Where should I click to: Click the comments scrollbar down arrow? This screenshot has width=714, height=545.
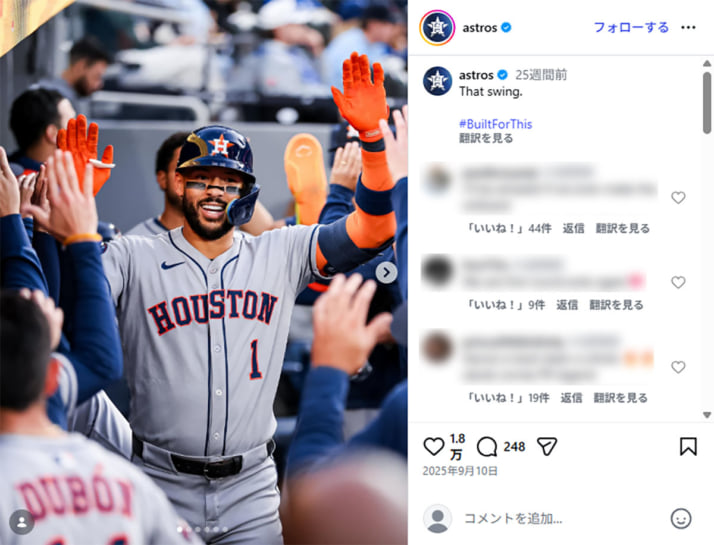point(707,415)
